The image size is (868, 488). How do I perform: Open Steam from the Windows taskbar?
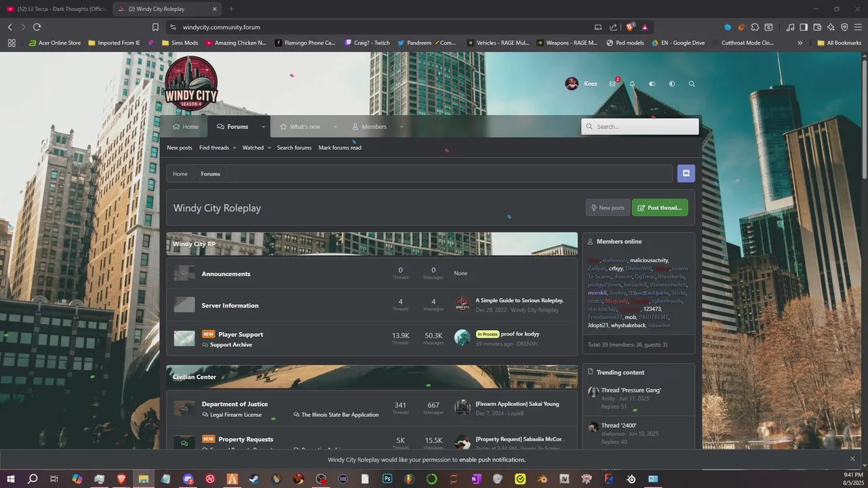coord(254,479)
